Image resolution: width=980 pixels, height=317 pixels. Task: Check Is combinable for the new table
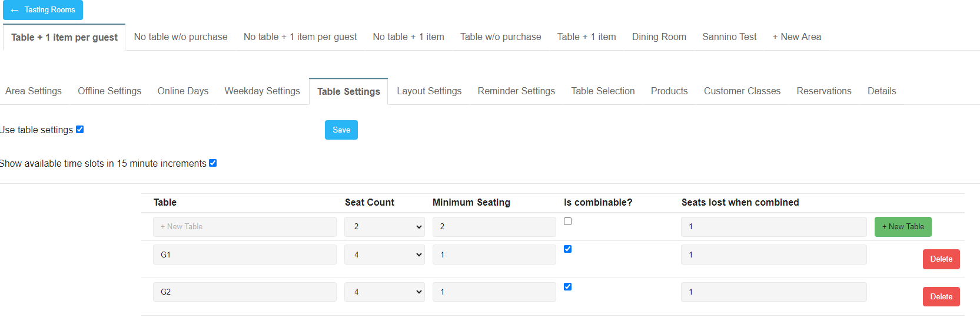(x=567, y=222)
